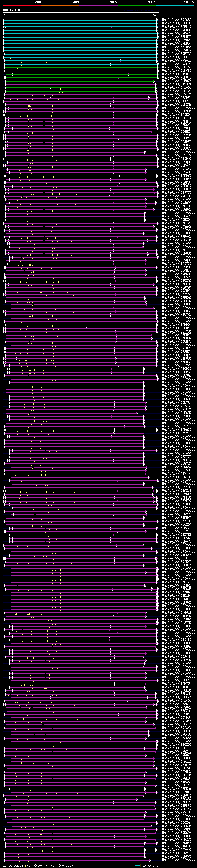Click the UniRef100_A6QPI5 label
The image size is (197, 868).
177,369
